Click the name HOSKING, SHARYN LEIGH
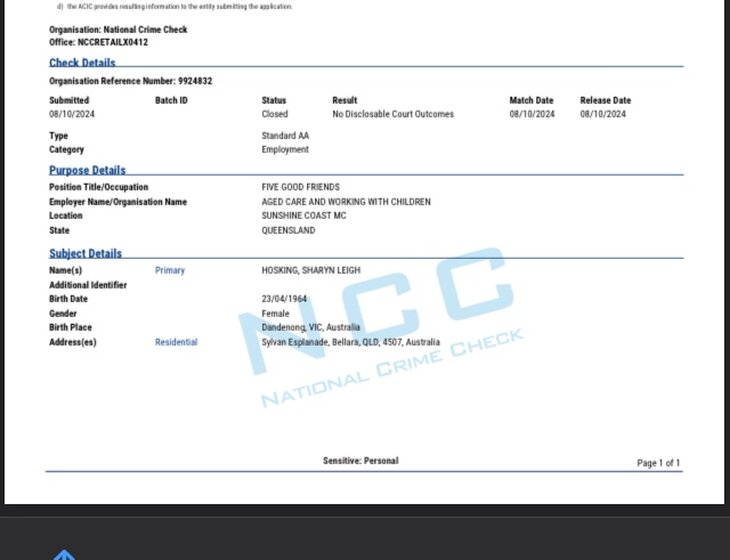 click(x=311, y=271)
